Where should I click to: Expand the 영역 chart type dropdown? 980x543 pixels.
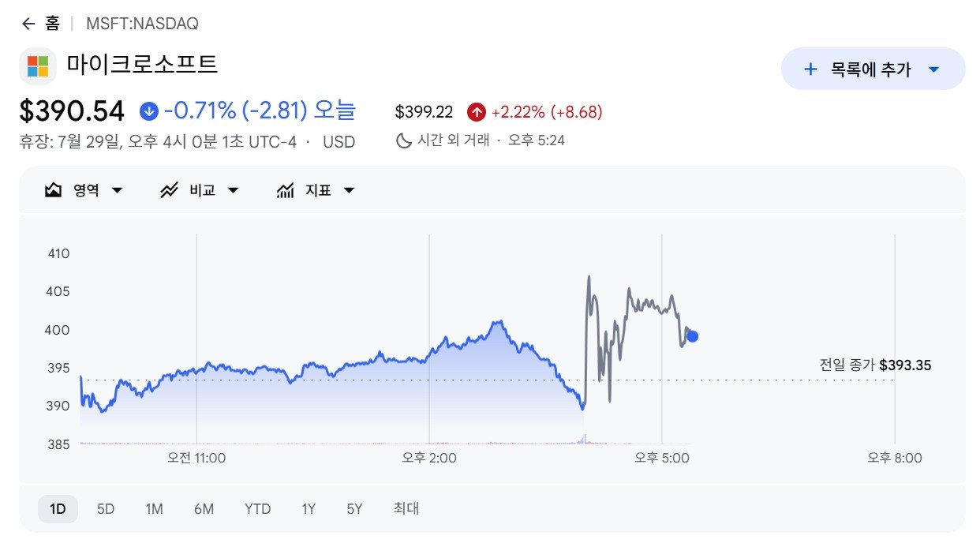click(x=118, y=190)
